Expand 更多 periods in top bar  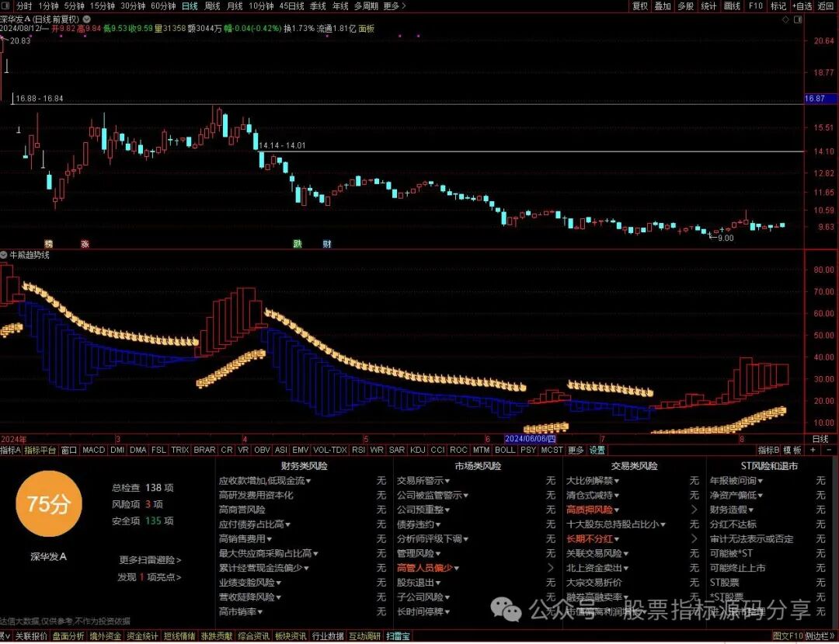tap(395, 6)
